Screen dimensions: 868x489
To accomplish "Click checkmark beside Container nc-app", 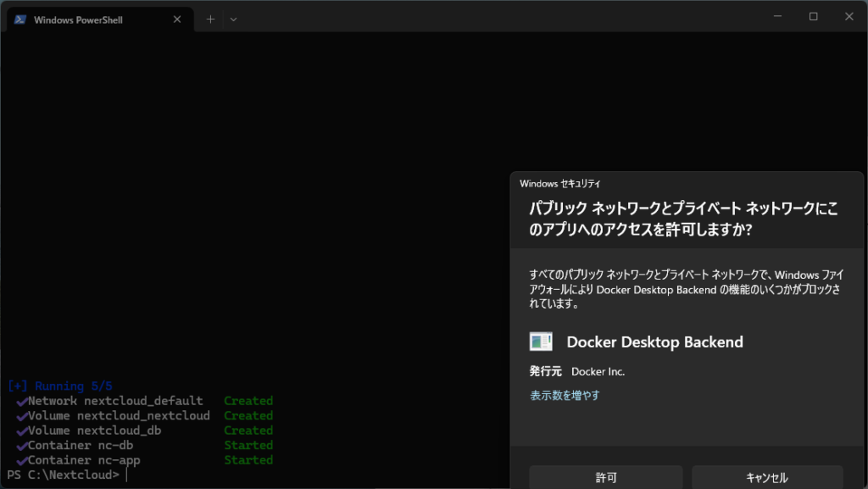I will pyautogui.click(x=21, y=460).
